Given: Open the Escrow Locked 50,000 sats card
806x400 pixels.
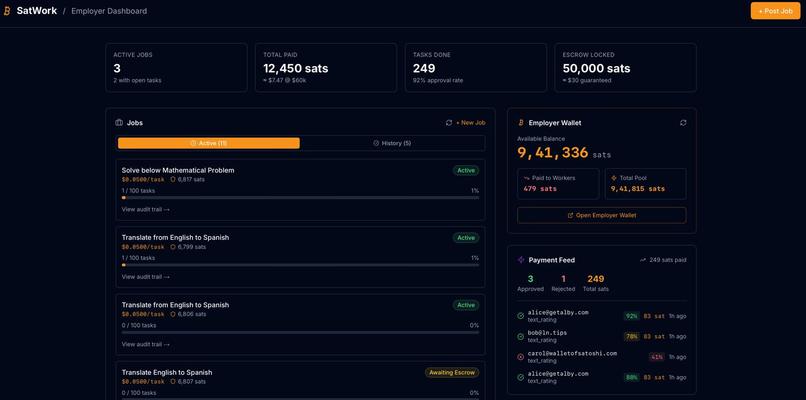Looking at the screenshot, I should point(626,67).
